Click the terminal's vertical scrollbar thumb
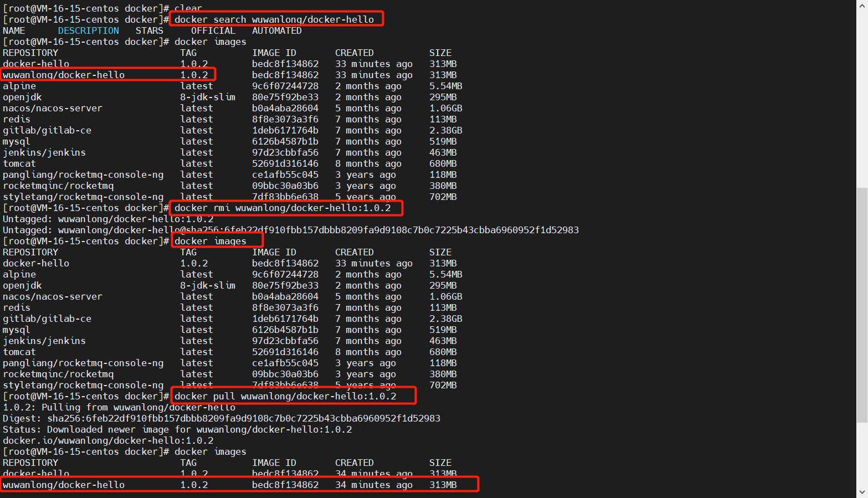 [x=862, y=305]
